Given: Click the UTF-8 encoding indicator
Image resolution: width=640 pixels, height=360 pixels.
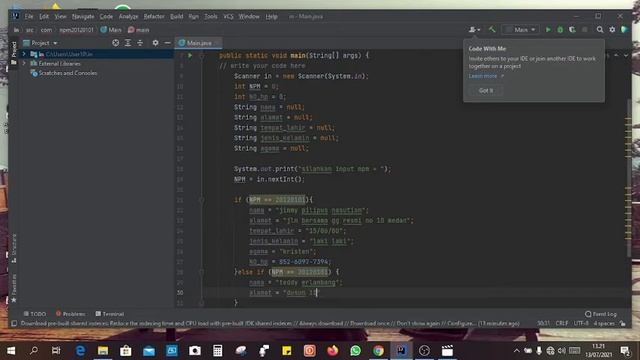Looking at the screenshot, I should point(581,323).
